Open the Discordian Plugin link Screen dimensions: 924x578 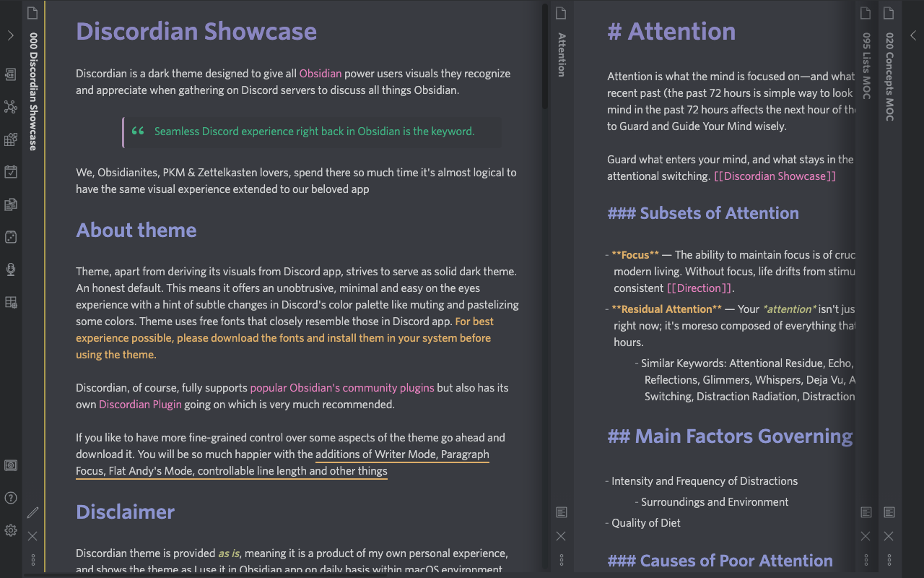pyautogui.click(x=140, y=405)
